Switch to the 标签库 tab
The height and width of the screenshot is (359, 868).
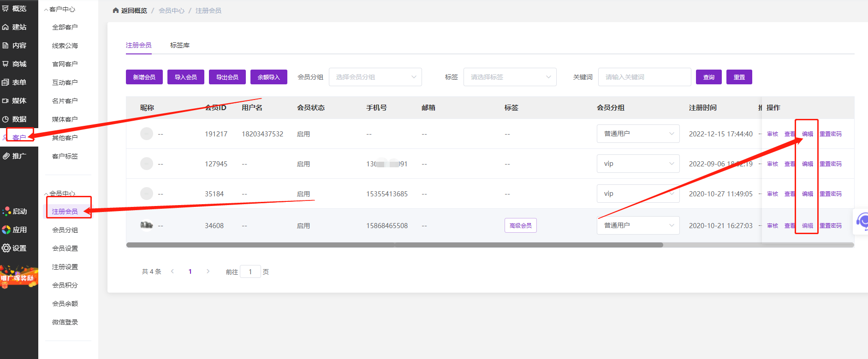tap(180, 45)
